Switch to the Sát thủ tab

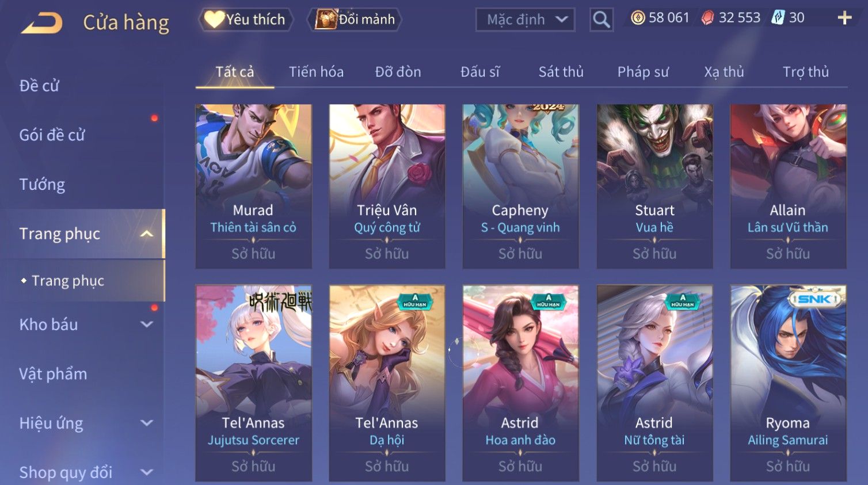pos(561,72)
